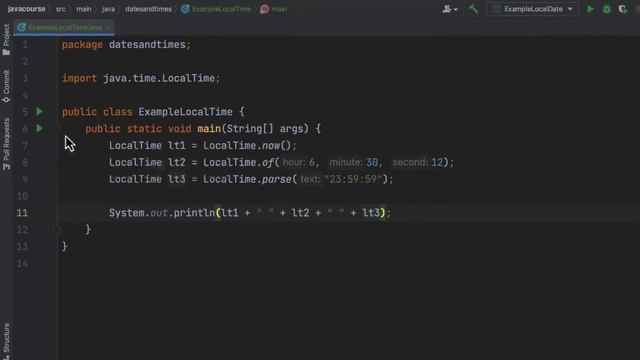Click 'System' on line 11
Screen dimensions: 640x360
click(127, 213)
